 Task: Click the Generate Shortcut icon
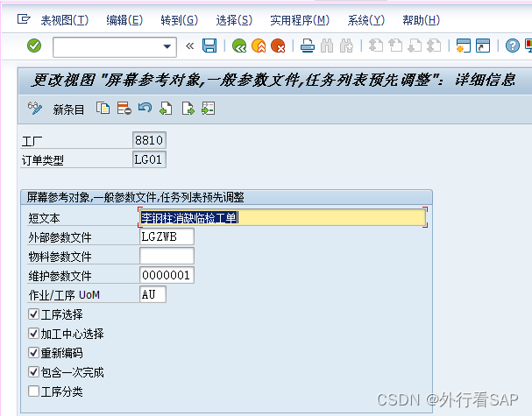pyautogui.click(x=483, y=46)
